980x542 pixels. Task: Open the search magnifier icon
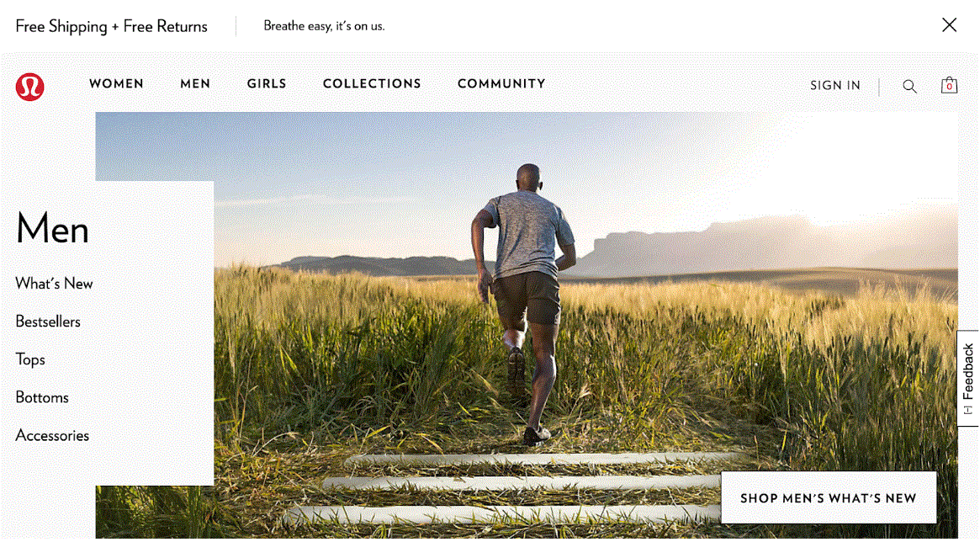909,87
